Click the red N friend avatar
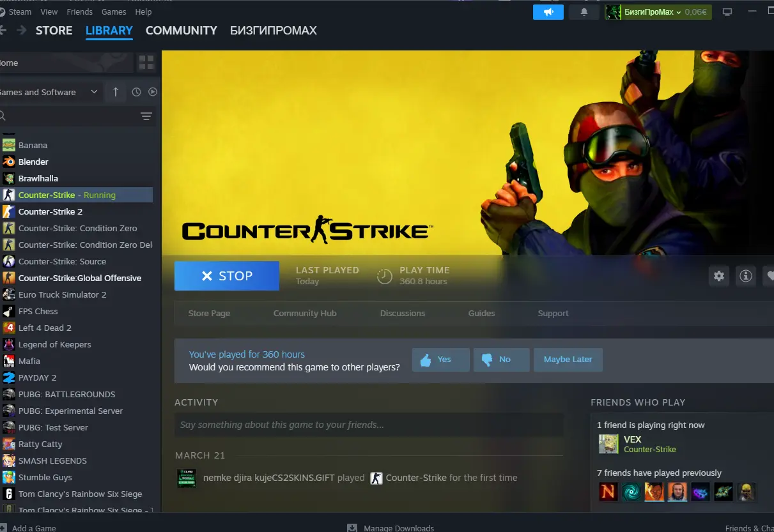 point(608,491)
